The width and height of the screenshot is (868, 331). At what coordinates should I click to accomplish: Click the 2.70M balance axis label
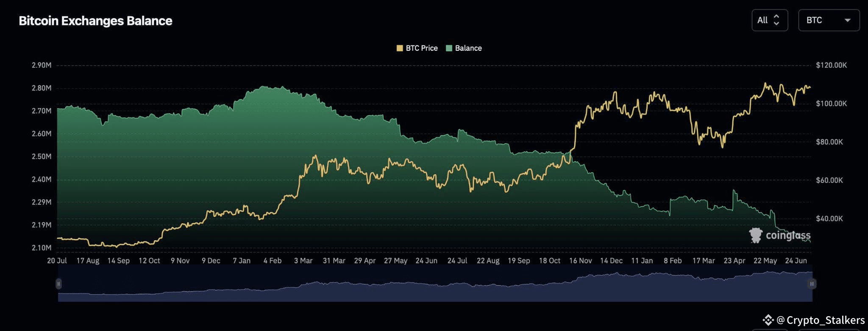coord(42,111)
